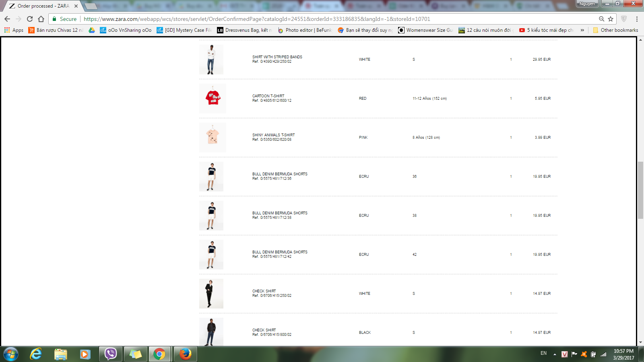Show hidden system tray icons
Screen dimensions: 644x362
pyautogui.click(x=555, y=354)
